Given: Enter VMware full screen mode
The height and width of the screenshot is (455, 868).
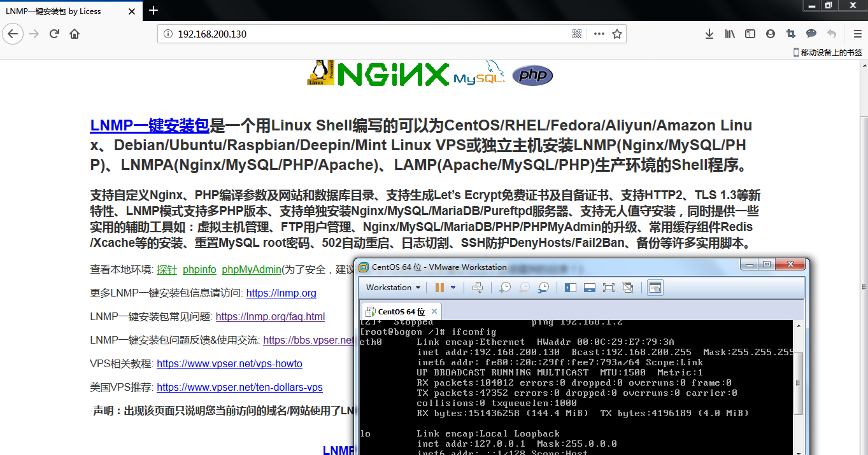Looking at the screenshot, I should (608, 288).
